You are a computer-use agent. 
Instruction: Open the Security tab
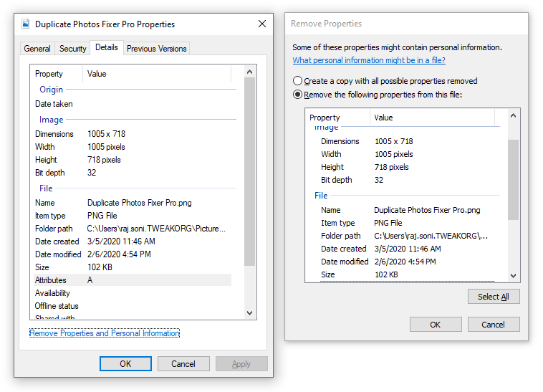[x=73, y=49]
